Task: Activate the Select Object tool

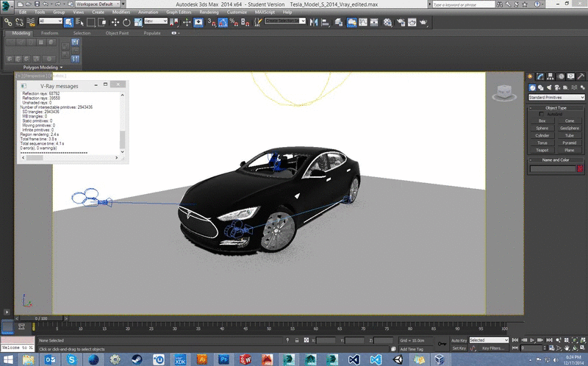Action: 68,22
